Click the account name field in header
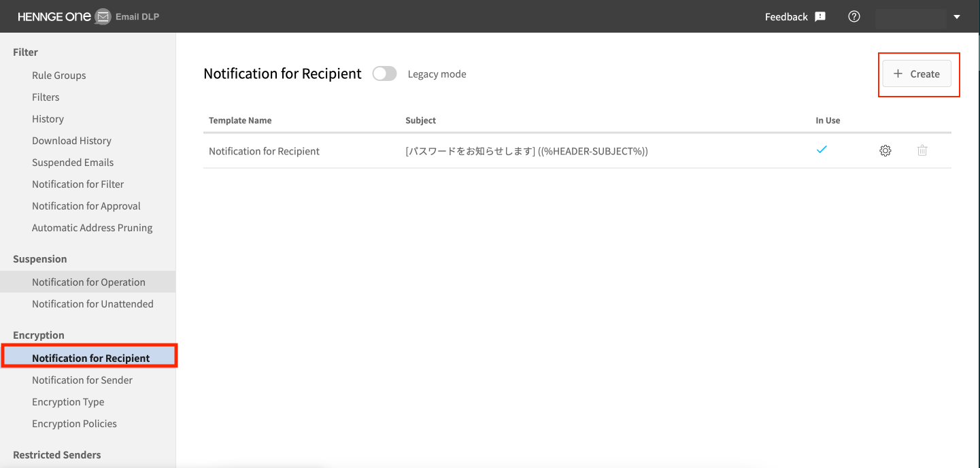Image resolution: width=980 pixels, height=468 pixels. tap(911, 17)
